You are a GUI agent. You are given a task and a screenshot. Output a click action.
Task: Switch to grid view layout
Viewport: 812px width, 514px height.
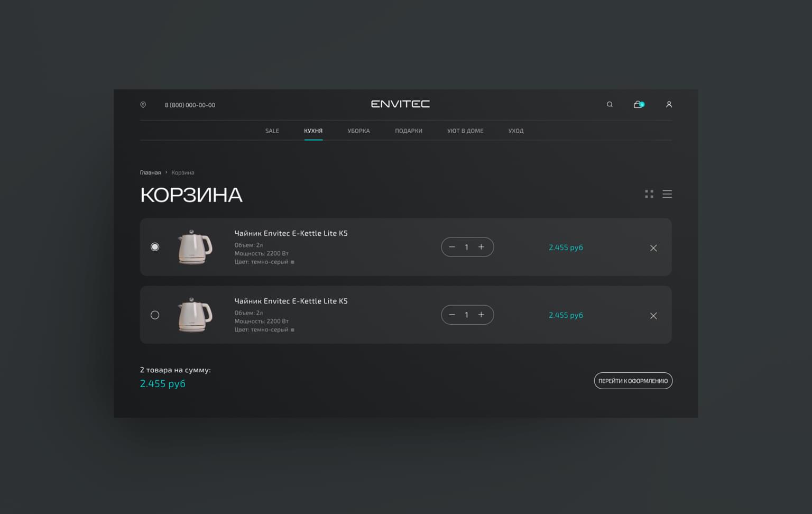tap(649, 194)
